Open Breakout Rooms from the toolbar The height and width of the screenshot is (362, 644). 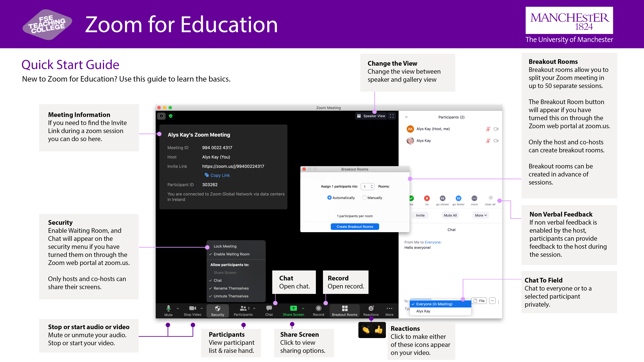coord(345,311)
